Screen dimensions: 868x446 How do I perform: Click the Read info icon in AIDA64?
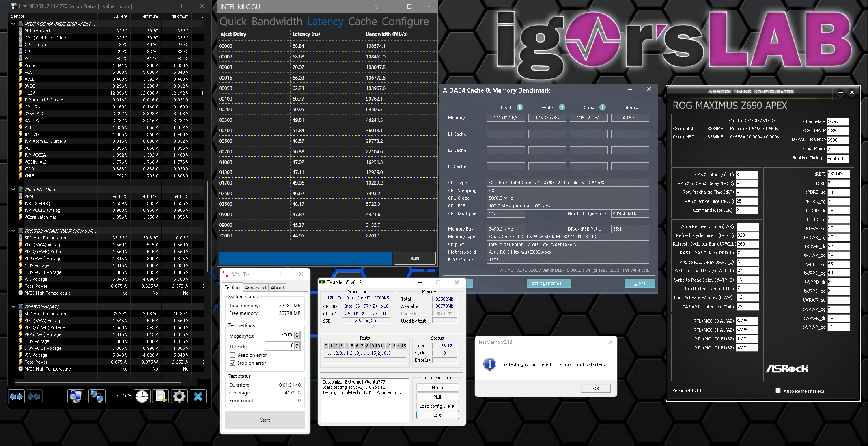click(x=520, y=107)
